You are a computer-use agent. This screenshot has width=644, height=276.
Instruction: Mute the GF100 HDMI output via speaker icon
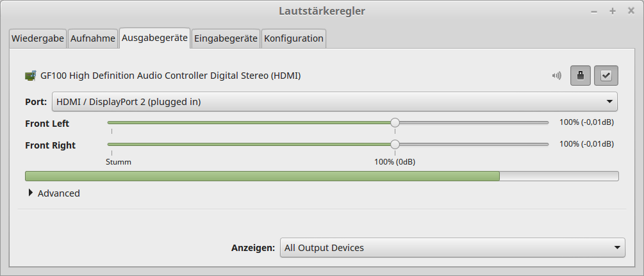point(556,76)
